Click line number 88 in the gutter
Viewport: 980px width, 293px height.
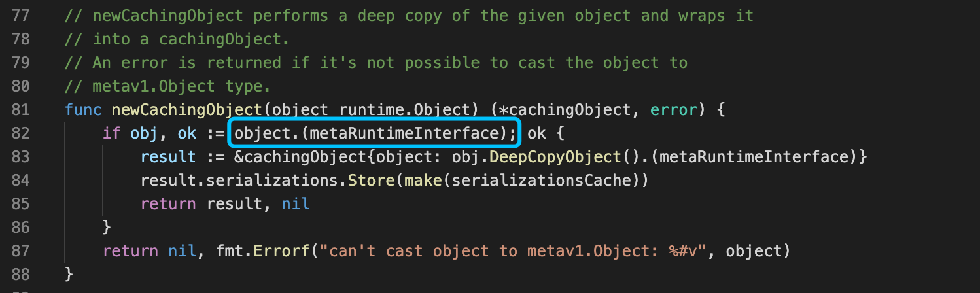tap(21, 275)
